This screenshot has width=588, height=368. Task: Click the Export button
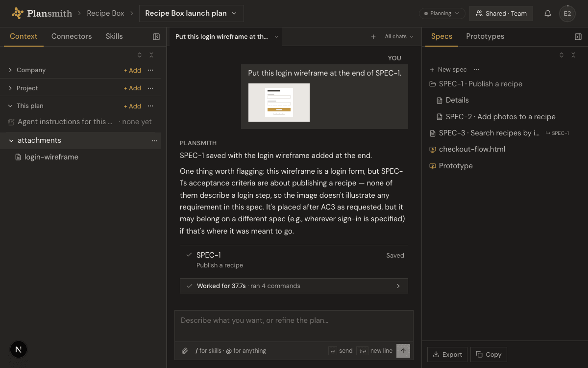pos(447,355)
